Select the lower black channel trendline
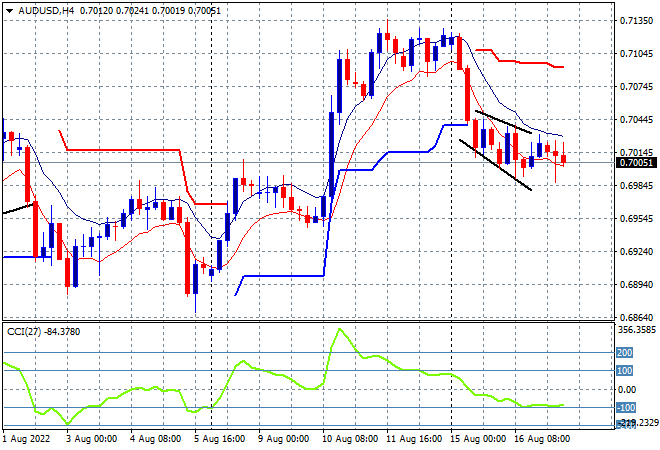This screenshot has height=450, width=660. [x=495, y=165]
